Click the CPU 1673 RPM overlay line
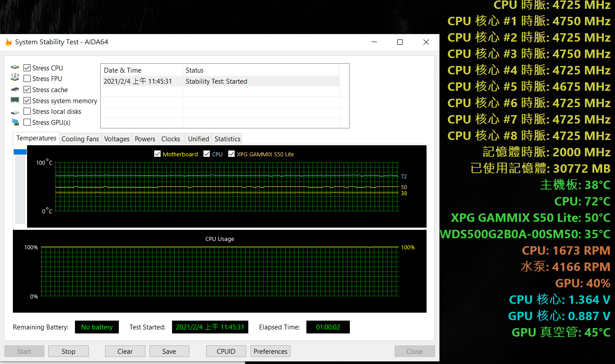 (x=566, y=250)
